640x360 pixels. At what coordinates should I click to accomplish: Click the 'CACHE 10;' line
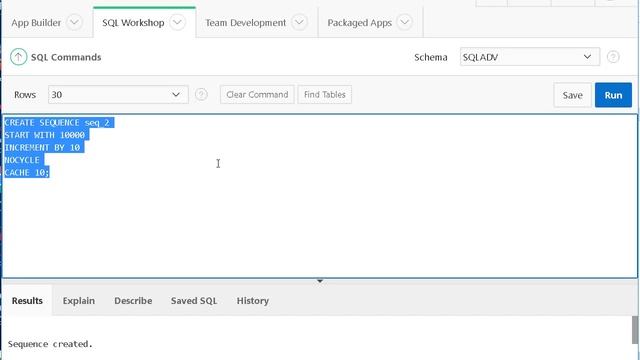coord(27,173)
